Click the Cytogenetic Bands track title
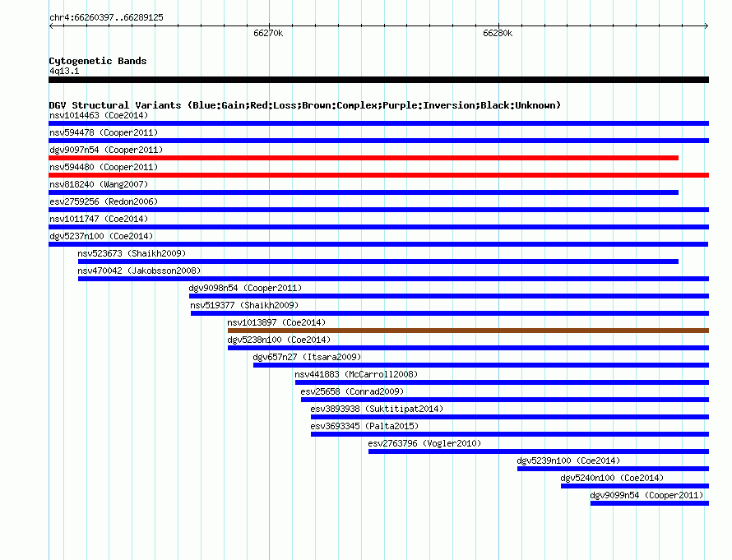The height and width of the screenshot is (560, 732). click(98, 61)
